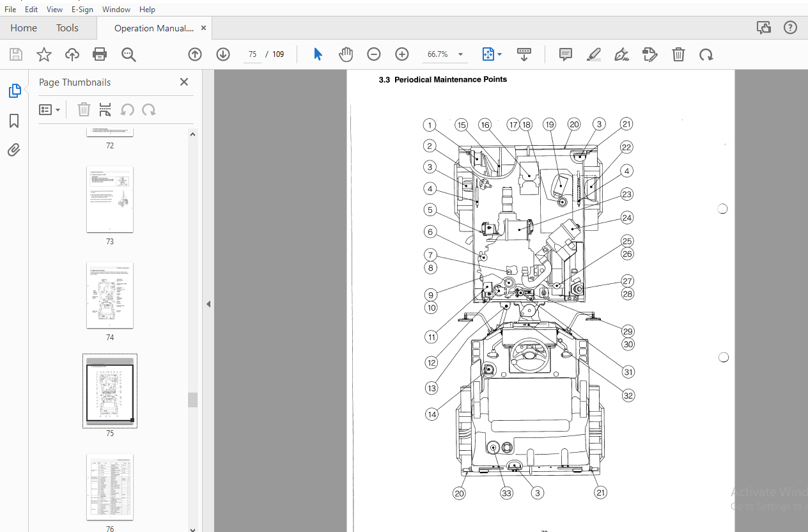Rotate thumbnail pages clockwise
The height and width of the screenshot is (532, 808).
click(x=149, y=110)
